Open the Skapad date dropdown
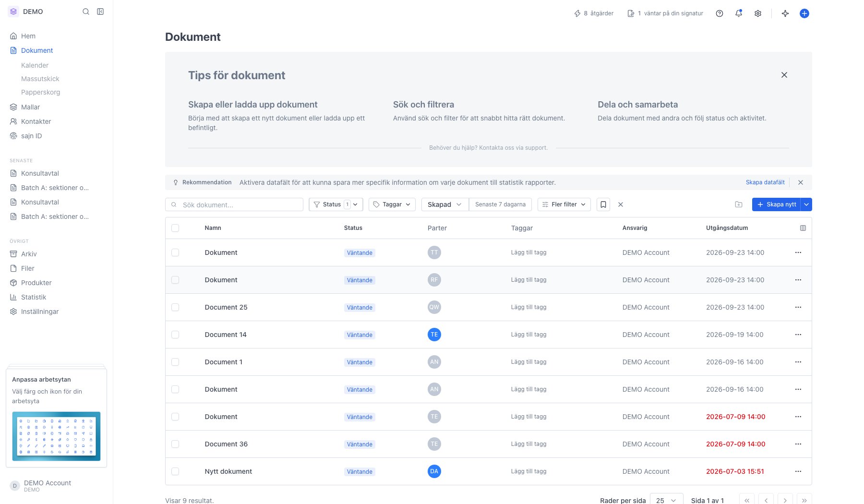The height and width of the screenshot is (504, 864). [x=445, y=204]
